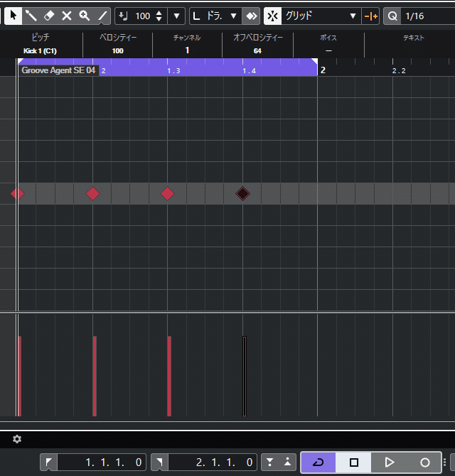This screenshot has height=476, width=455.
Task: Click the transport Stop button
Action: click(x=353, y=463)
